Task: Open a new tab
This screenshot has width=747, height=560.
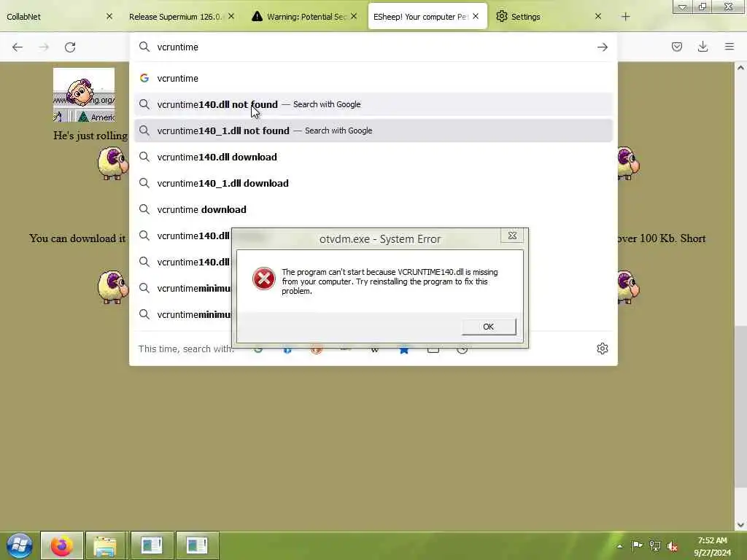Action: pos(625,17)
